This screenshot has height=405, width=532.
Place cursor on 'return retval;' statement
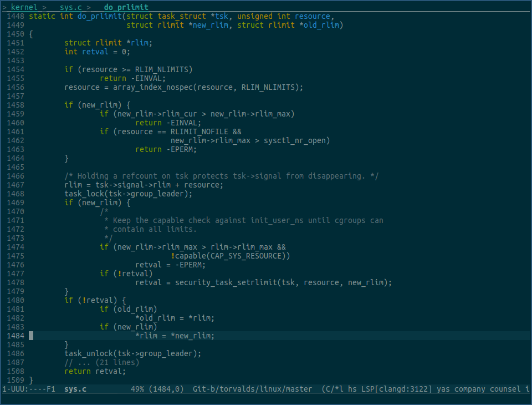click(x=95, y=371)
